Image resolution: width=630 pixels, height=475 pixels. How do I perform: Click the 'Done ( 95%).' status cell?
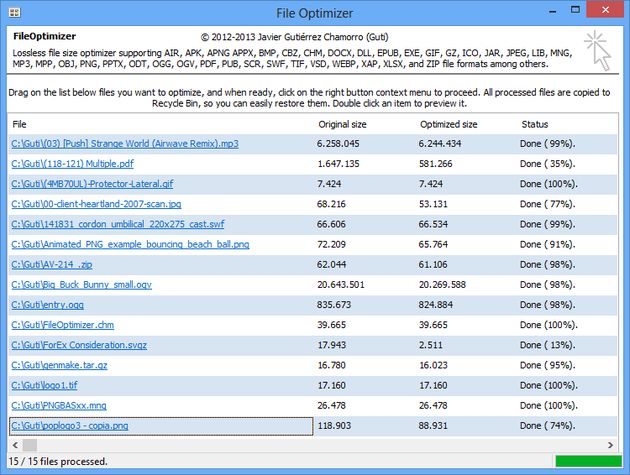[548, 365]
